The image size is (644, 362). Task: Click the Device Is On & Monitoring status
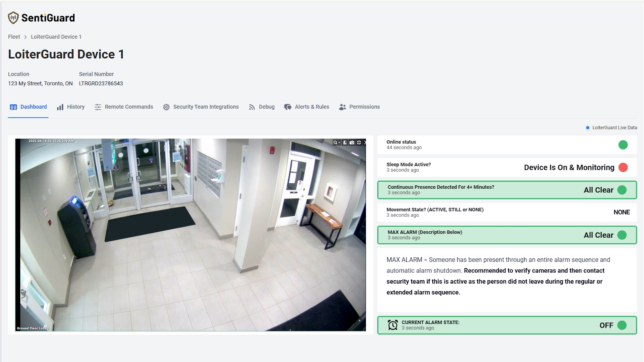click(x=569, y=168)
